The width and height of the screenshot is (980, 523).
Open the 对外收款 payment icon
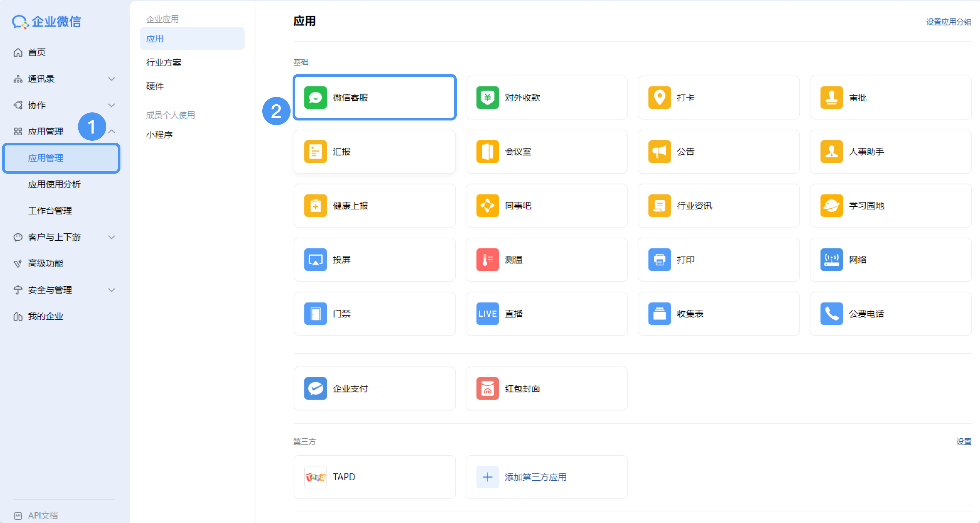[487, 98]
